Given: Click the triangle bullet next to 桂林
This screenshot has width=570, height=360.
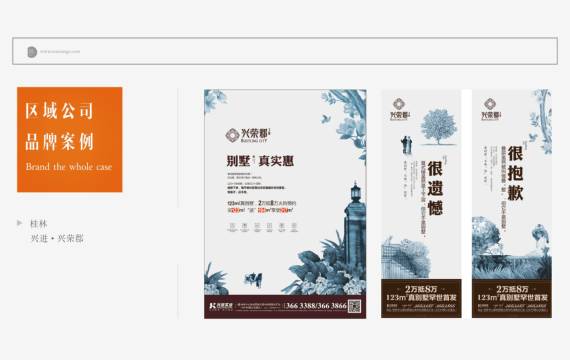Looking at the screenshot, I should coord(20,223).
